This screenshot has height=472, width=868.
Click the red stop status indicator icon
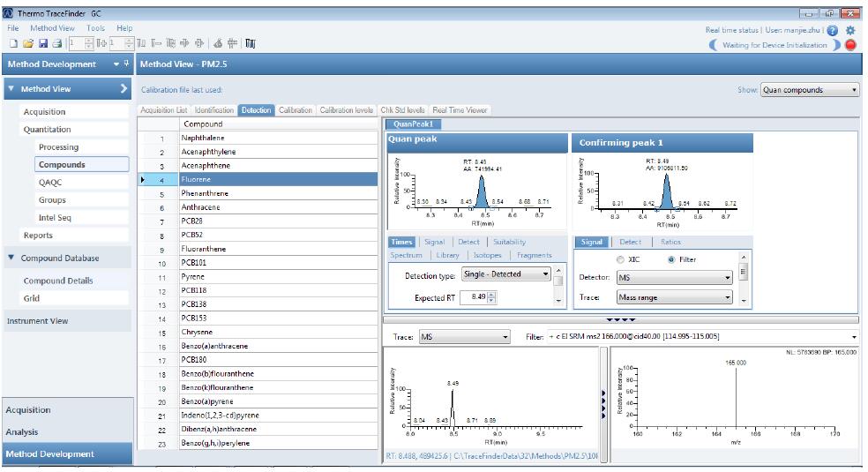[850, 45]
